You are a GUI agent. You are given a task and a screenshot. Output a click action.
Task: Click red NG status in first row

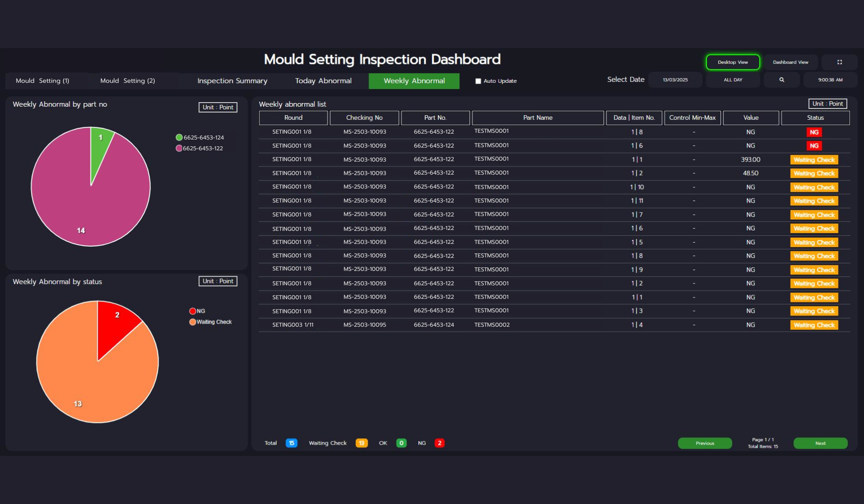814,132
